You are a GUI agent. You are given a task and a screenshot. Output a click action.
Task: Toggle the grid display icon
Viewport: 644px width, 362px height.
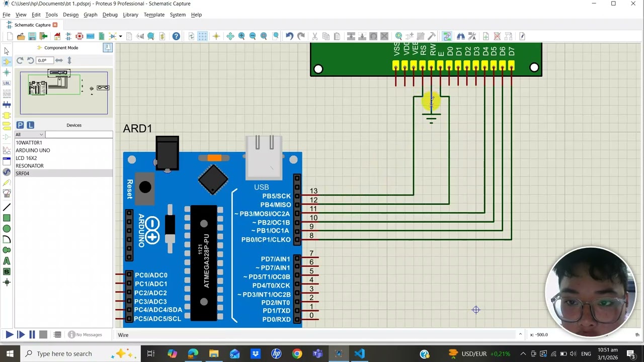[202, 36]
